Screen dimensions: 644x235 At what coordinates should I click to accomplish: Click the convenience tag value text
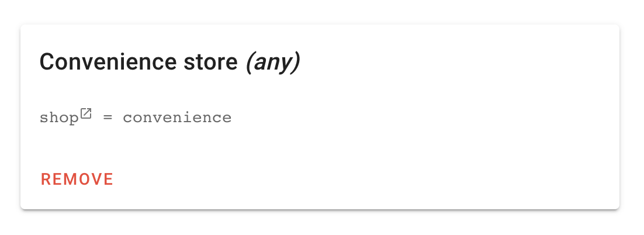pyautogui.click(x=177, y=118)
